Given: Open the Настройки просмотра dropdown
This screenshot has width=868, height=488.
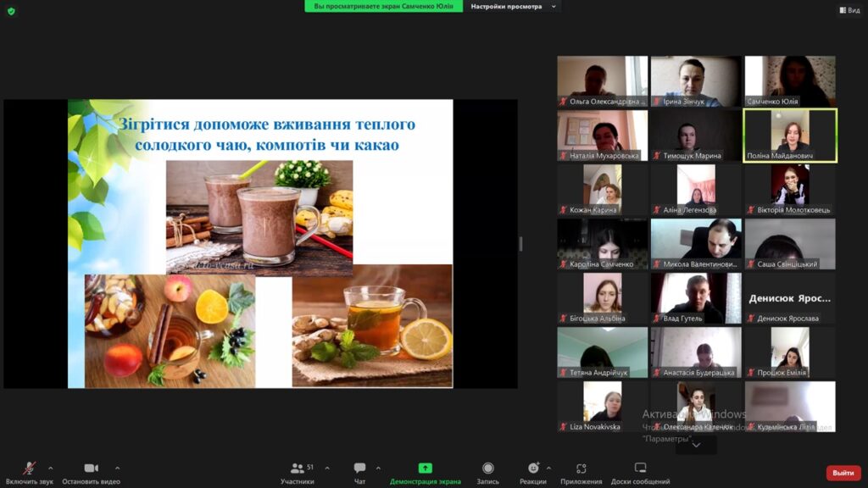Looking at the screenshot, I should (514, 6).
